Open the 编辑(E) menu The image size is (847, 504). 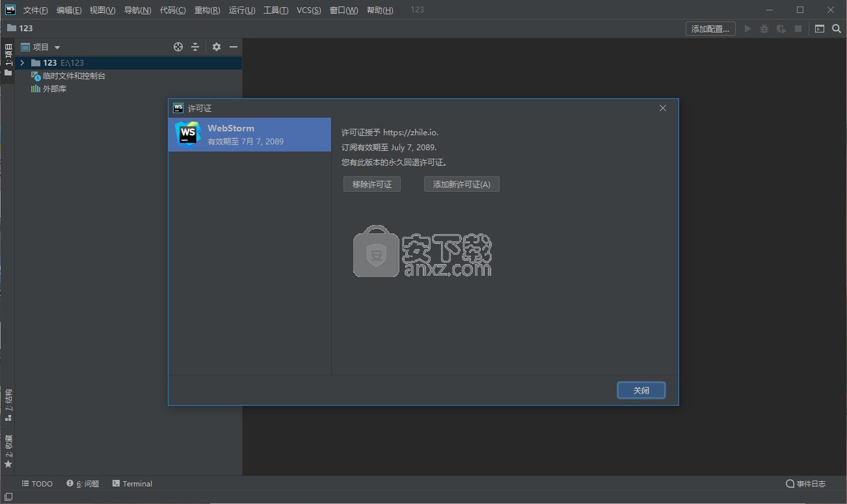pyautogui.click(x=69, y=10)
